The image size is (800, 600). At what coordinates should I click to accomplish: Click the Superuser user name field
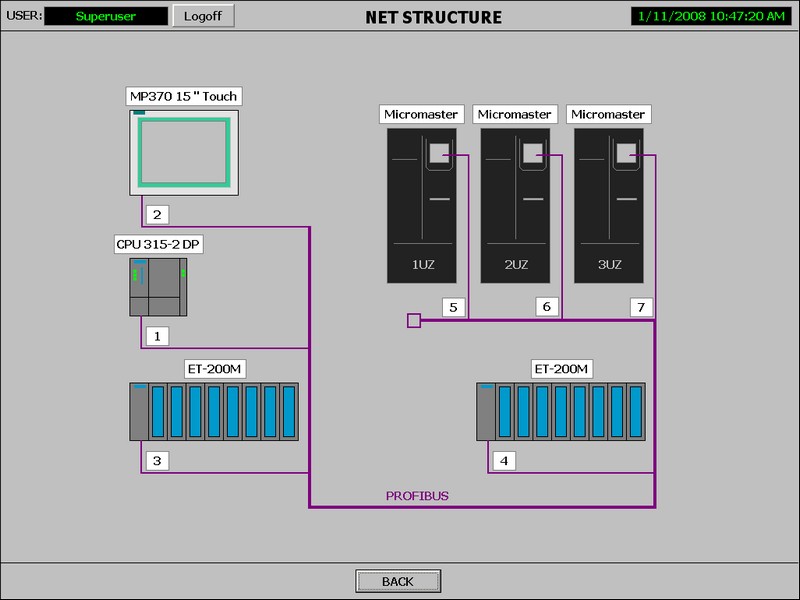106,16
